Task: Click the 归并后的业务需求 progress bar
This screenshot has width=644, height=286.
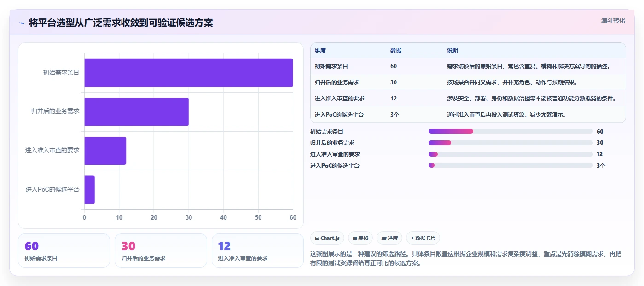Action: tap(511, 143)
